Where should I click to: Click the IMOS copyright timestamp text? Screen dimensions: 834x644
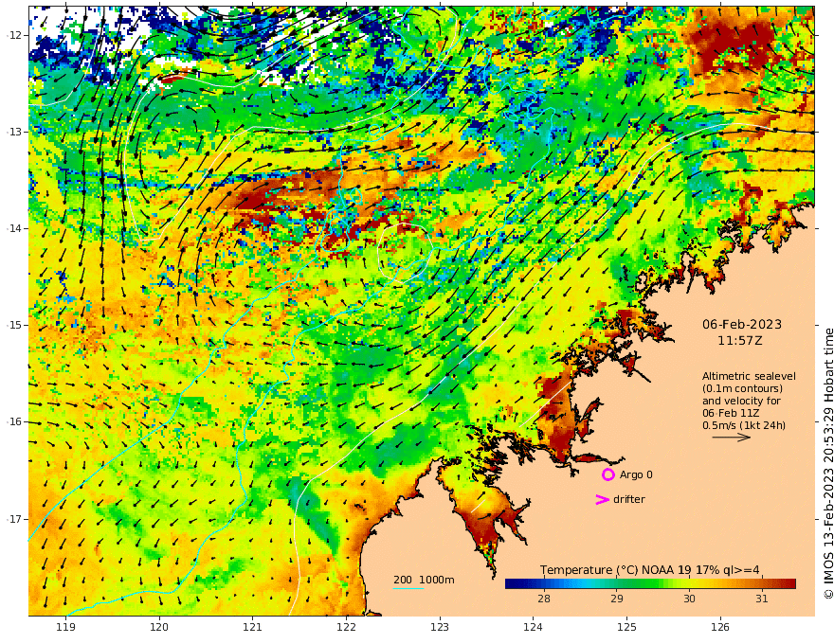coord(827,463)
